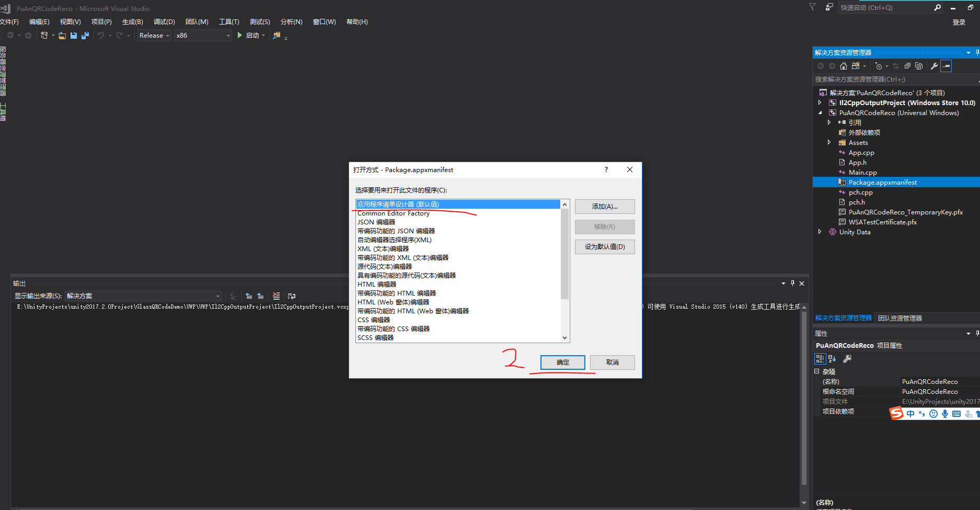This screenshot has height=510, width=980.
Task: Click the Find in Files toolbar icon
Action: point(277,36)
